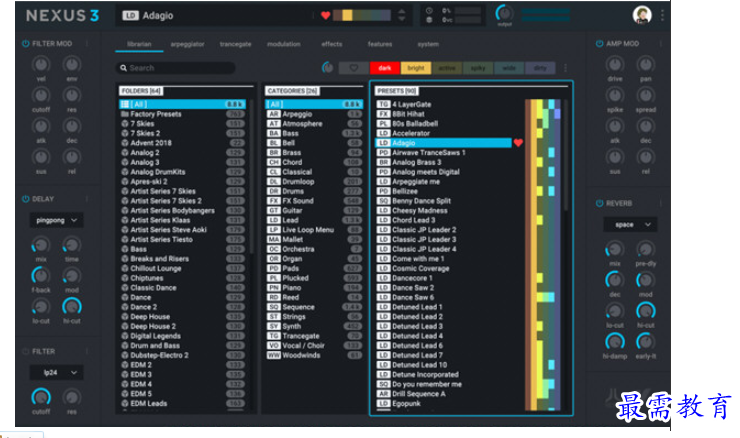Click the master output knob
Screen dimensions: 740x438
[504, 13]
